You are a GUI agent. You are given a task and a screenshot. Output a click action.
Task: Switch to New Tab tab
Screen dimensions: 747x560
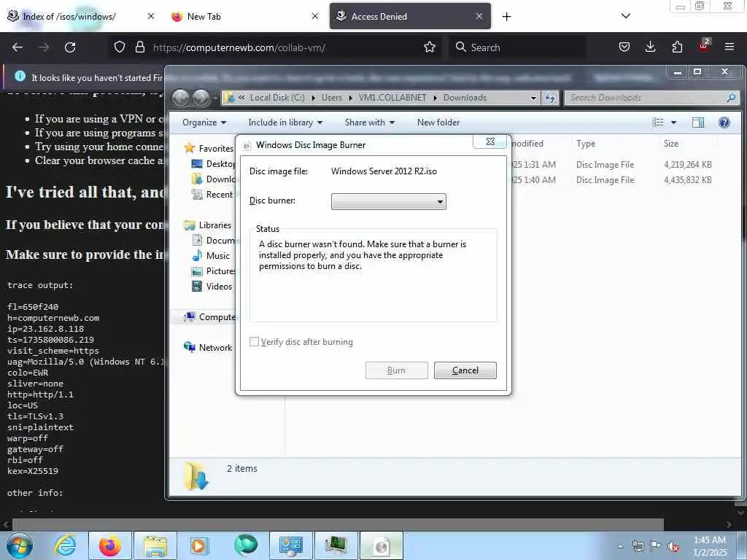[239, 16]
